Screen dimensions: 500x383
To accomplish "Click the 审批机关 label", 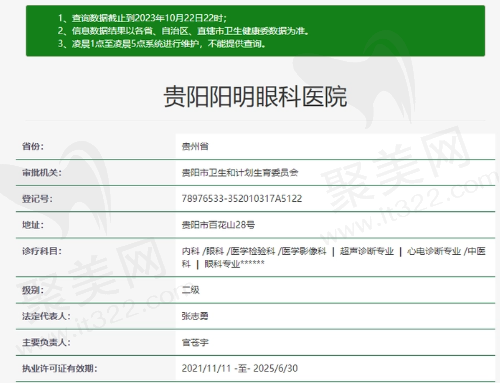I will pyautogui.click(x=42, y=173).
